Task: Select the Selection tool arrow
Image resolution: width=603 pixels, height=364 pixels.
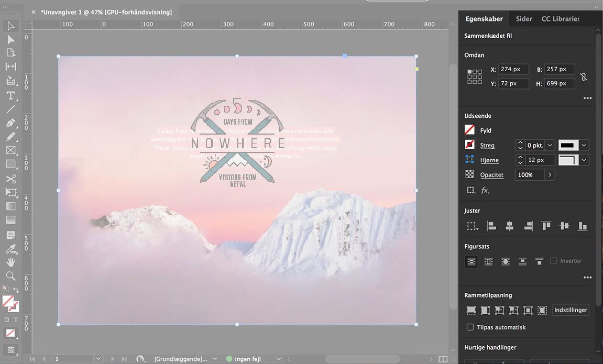Action: click(x=11, y=26)
